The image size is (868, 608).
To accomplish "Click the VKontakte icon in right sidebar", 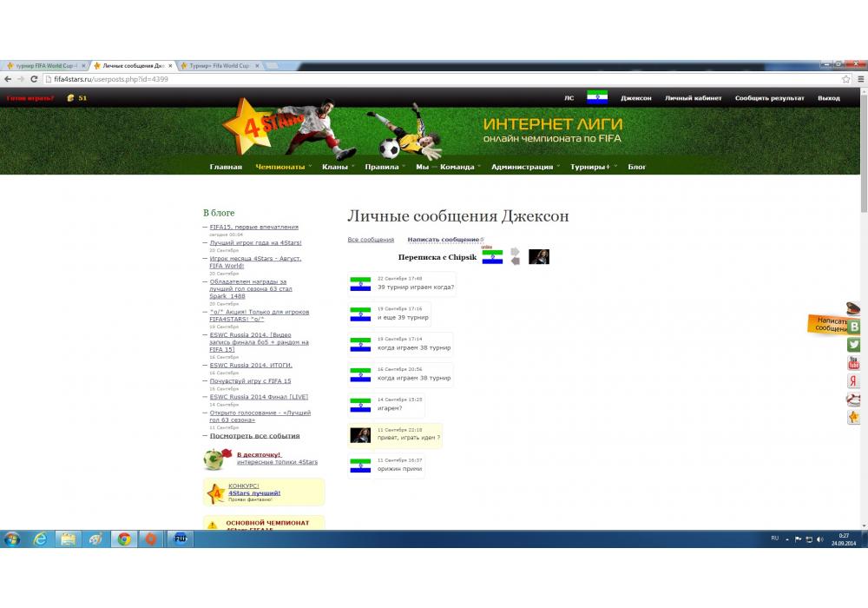I will [854, 327].
